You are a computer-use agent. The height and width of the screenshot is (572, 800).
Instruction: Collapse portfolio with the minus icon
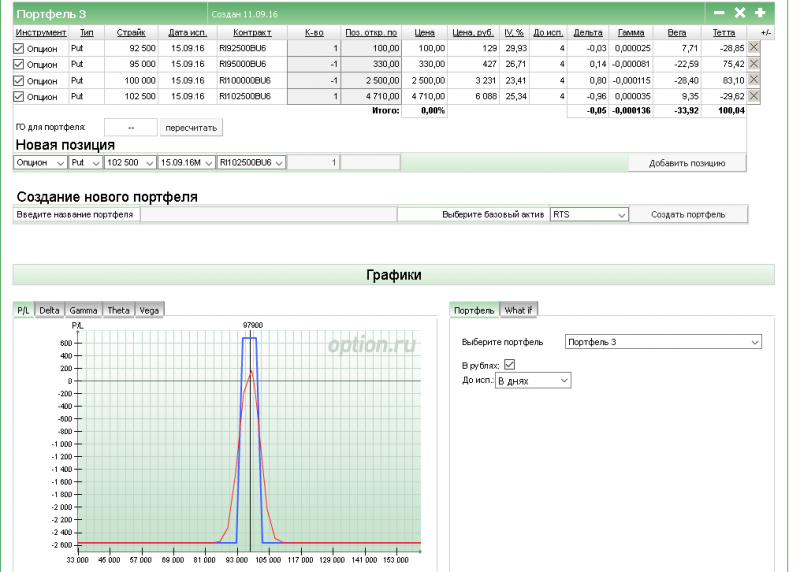pyautogui.click(x=719, y=13)
